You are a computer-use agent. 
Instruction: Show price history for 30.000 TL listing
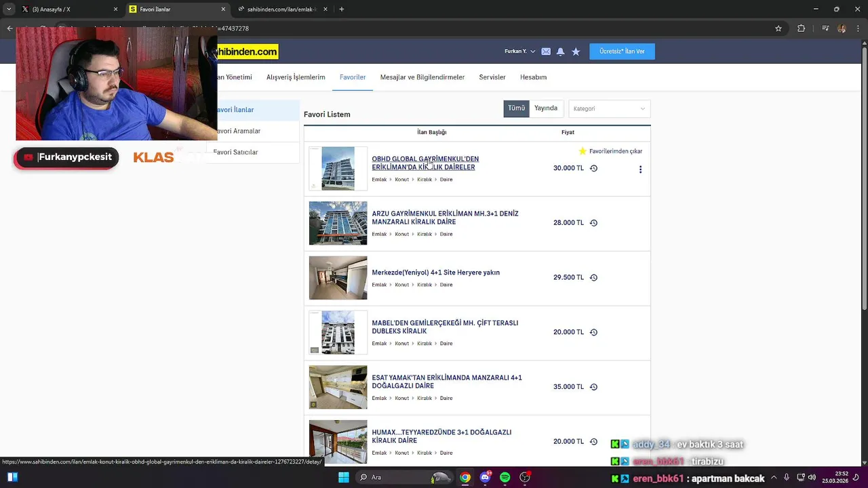[593, 168]
